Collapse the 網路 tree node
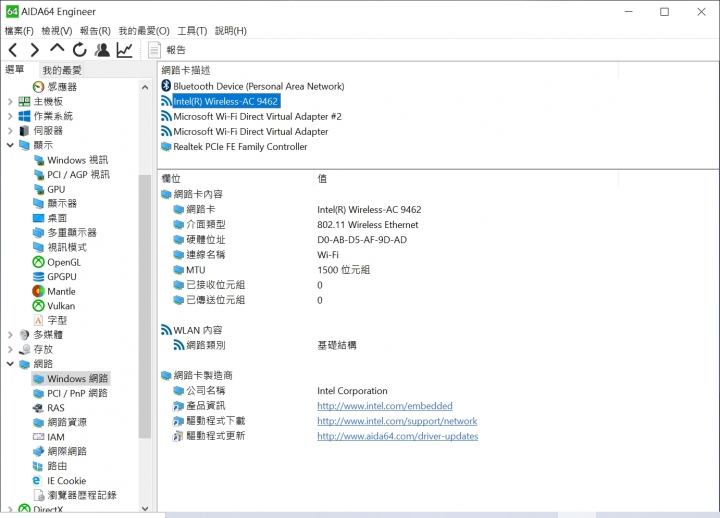The width and height of the screenshot is (720, 518). coord(10,364)
